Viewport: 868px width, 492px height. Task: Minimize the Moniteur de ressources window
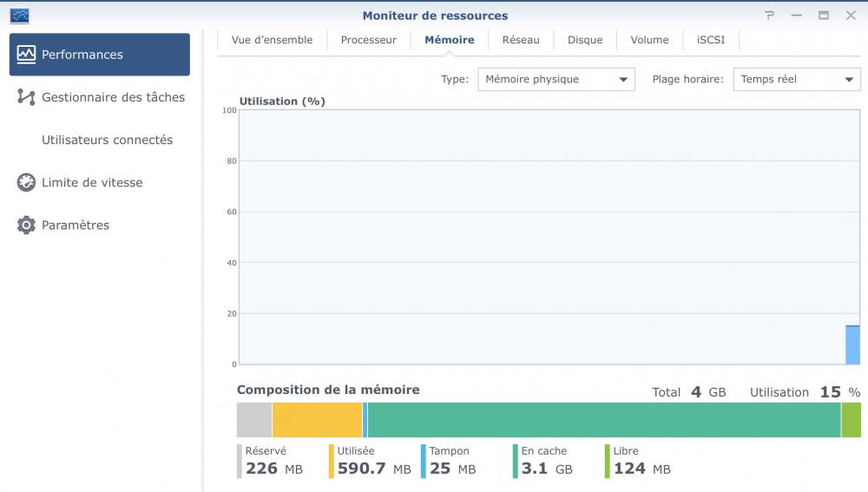click(797, 16)
